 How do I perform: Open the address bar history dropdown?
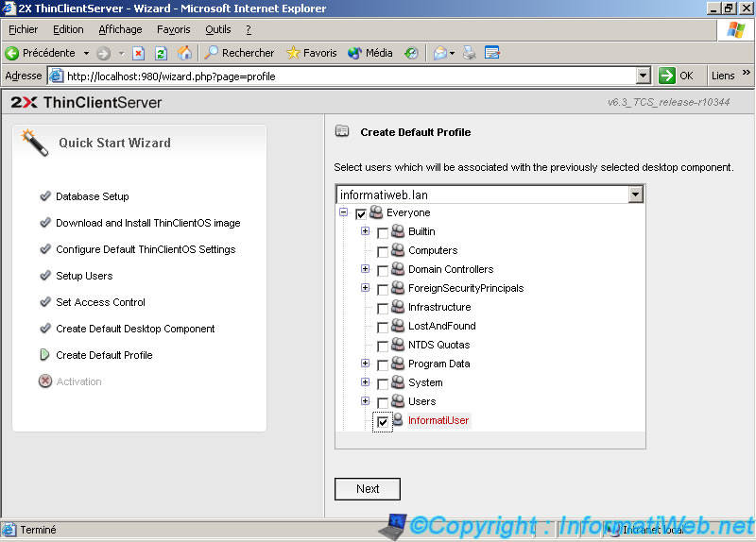pyautogui.click(x=643, y=76)
